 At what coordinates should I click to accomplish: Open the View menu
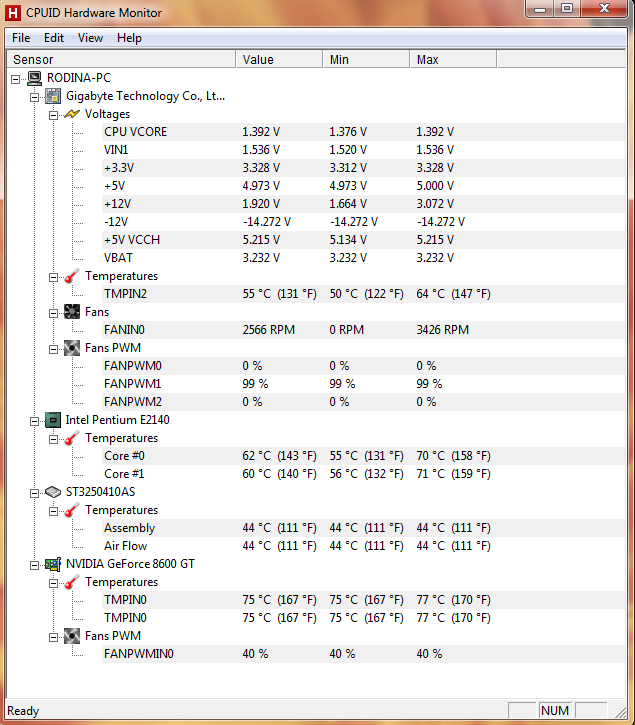[90, 38]
